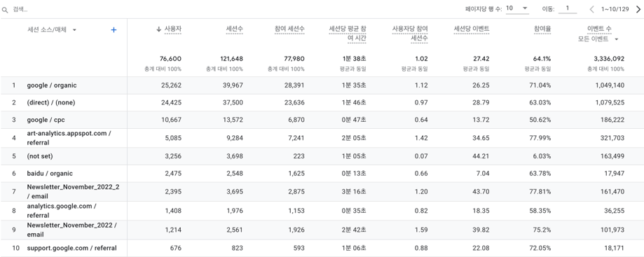Sort by 세션당 이벤트 column header
The height and width of the screenshot is (257, 644).
click(x=472, y=29)
